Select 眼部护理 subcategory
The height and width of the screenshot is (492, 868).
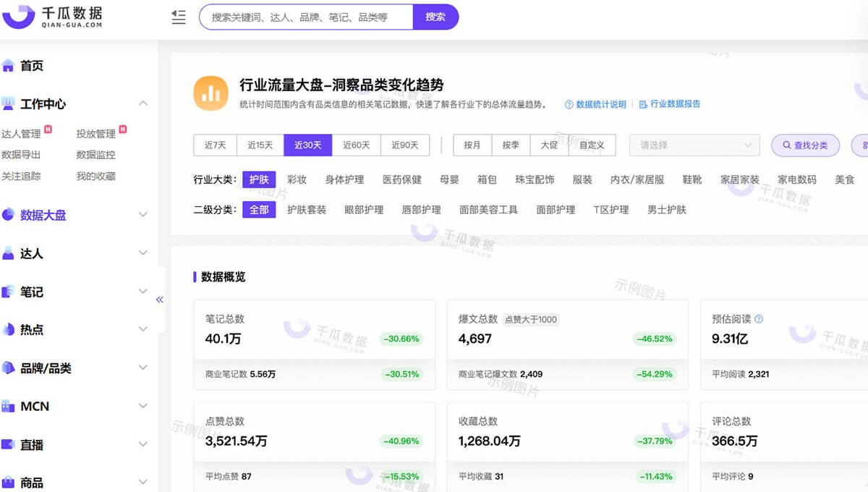(x=364, y=210)
